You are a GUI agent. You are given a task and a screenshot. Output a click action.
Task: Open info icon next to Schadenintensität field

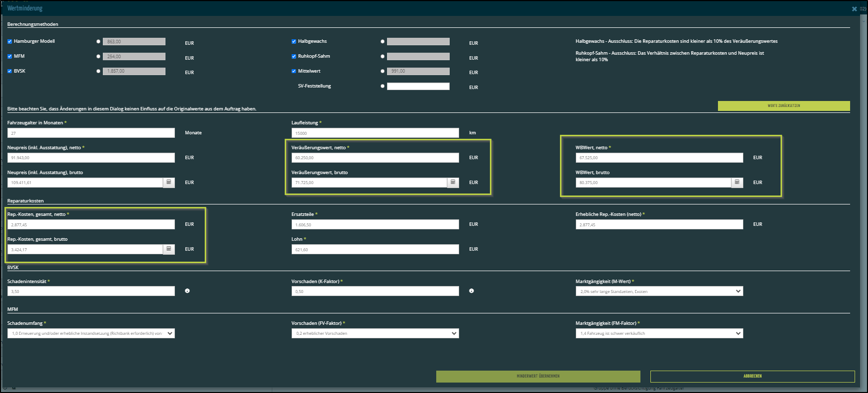coord(187,291)
